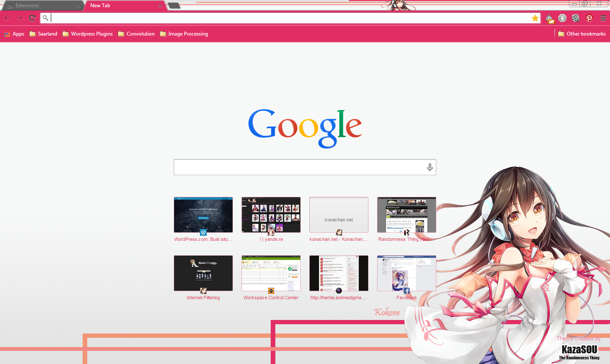
Task: Click the 'http://hentai.animestigma...' link text
Action: 339,298
